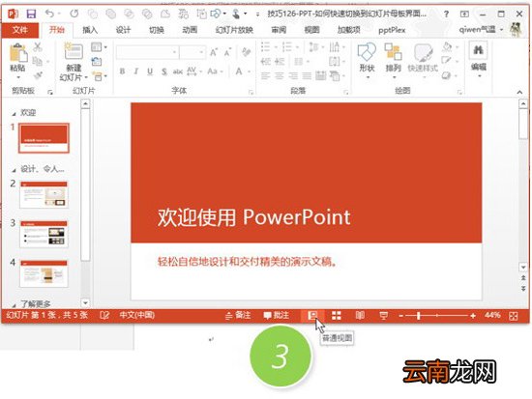Increase font size with larger A
Image resolution: width=532 pixels, height=399 pixels.
[214, 52]
